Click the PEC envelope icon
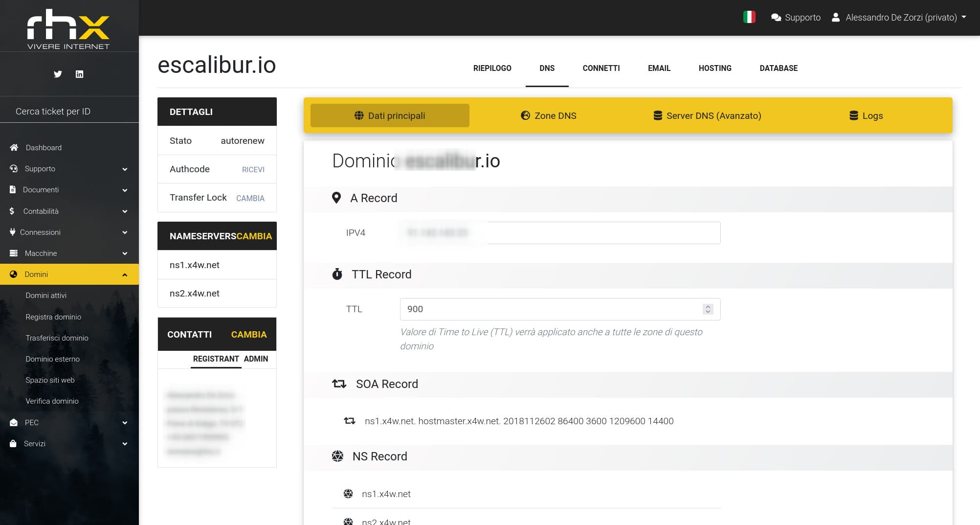The width and height of the screenshot is (980, 525). coord(14,422)
